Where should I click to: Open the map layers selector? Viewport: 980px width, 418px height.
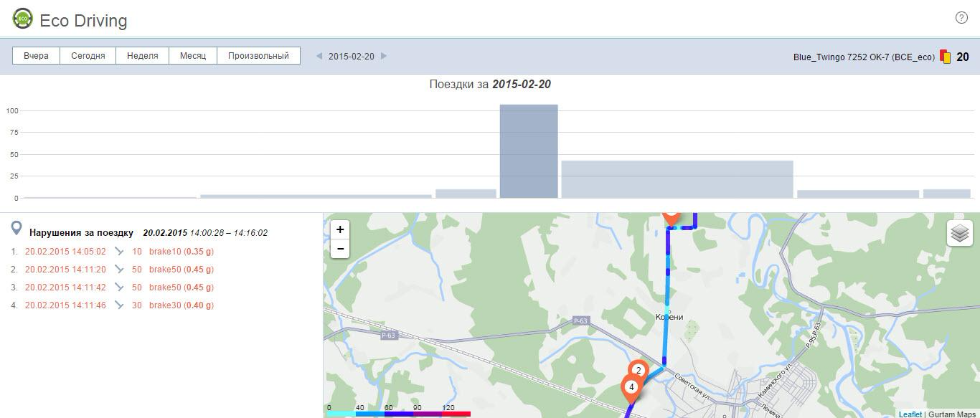(959, 233)
